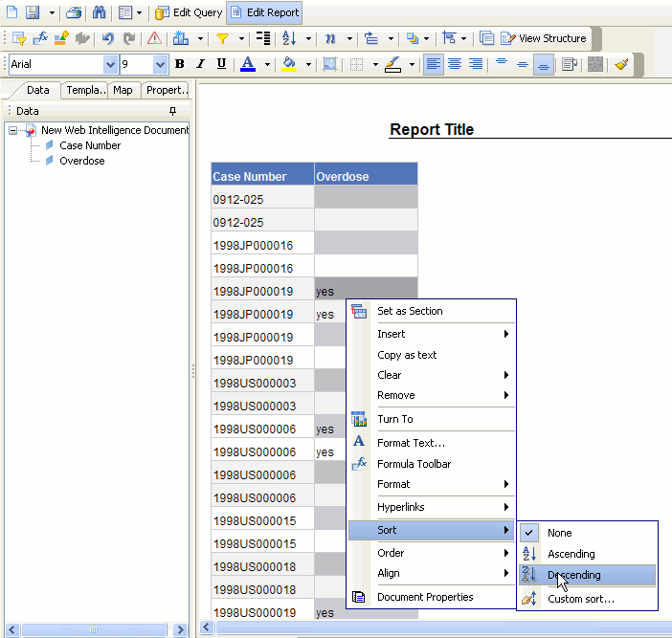Select Overdose object in Data panel

coord(82,161)
